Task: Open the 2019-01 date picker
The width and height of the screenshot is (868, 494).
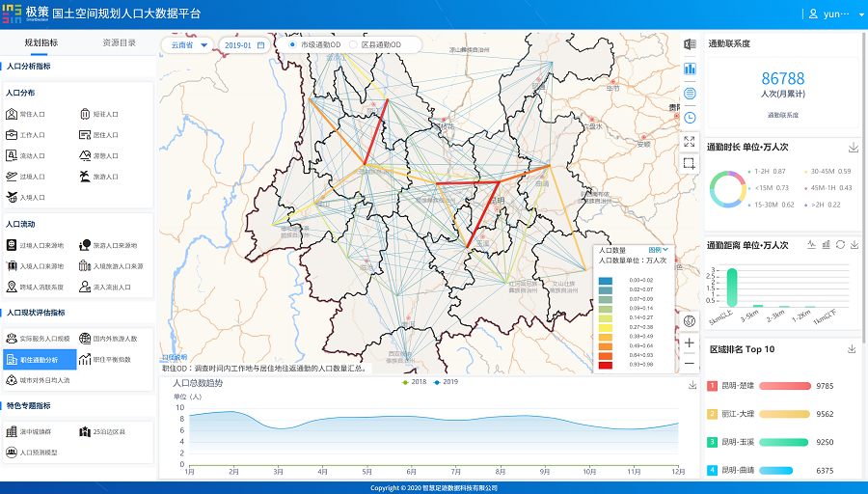Action: tap(242, 44)
